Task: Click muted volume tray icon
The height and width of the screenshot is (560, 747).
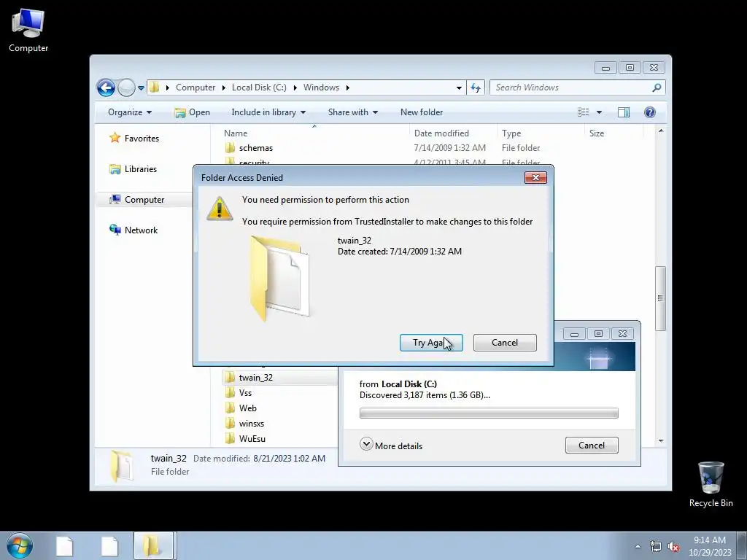Action: pyautogui.click(x=673, y=546)
